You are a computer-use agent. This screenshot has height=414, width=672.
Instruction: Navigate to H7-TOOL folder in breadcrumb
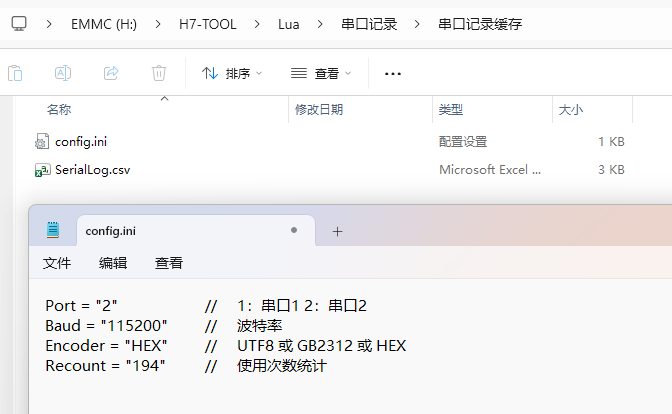click(207, 24)
